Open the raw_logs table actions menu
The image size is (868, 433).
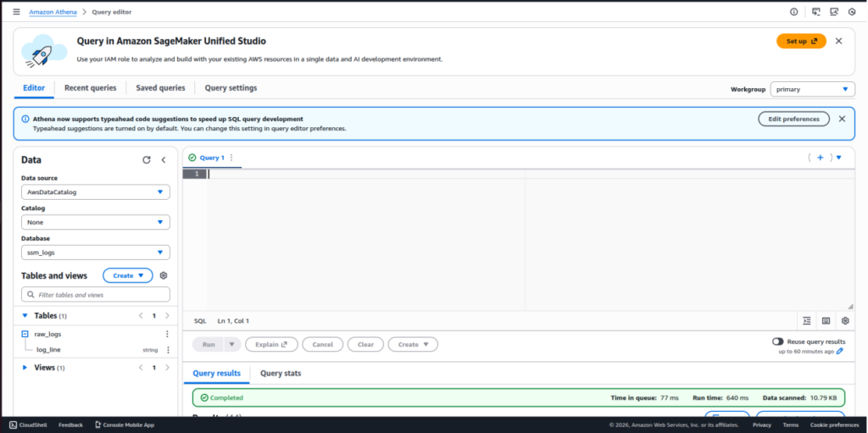click(167, 334)
